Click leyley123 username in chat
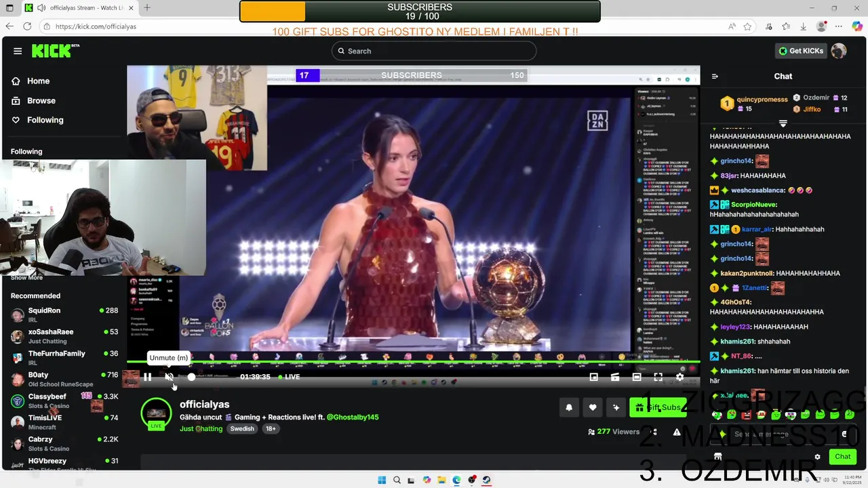This screenshot has height=488, width=868. (x=735, y=327)
